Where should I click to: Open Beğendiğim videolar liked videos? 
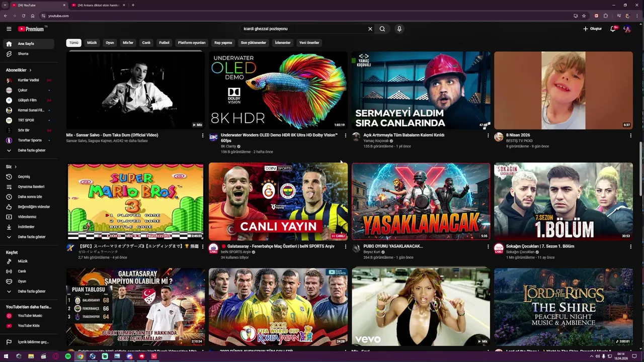tap(30, 207)
